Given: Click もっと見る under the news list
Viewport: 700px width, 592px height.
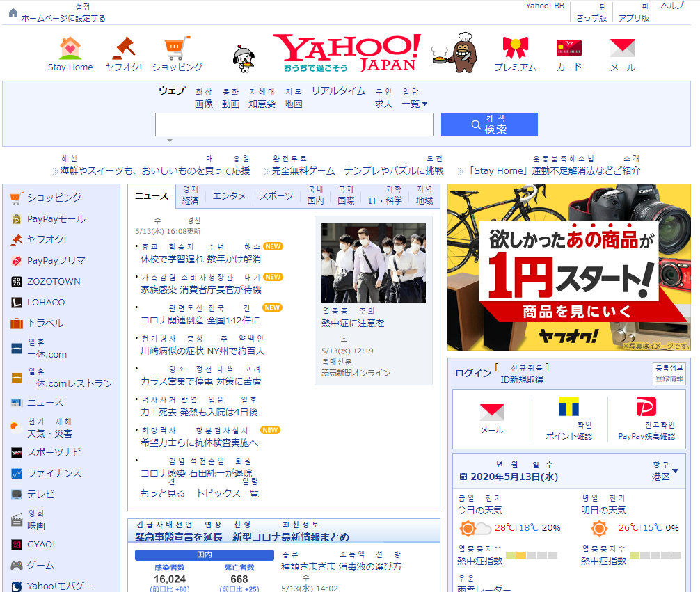Looking at the screenshot, I should coord(162,493).
